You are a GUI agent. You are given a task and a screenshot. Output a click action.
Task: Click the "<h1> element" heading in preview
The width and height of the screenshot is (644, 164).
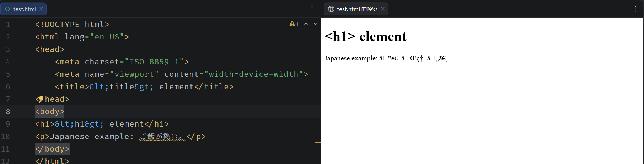[365, 36]
